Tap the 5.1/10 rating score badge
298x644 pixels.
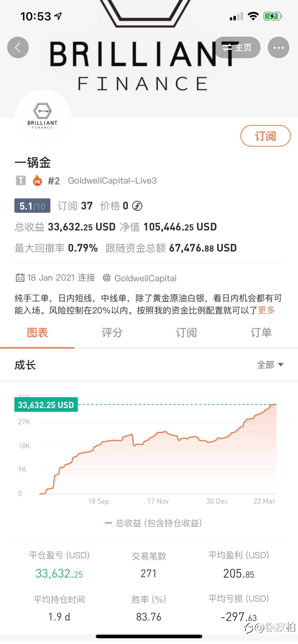point(32,206)
